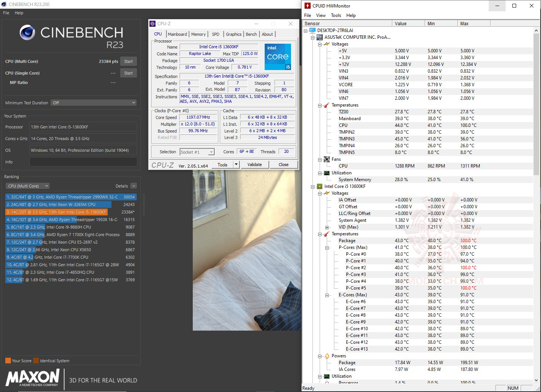Click the HWMonitor title bar icon
Viewport: 541px width, 392px height.
click(308, 6)
